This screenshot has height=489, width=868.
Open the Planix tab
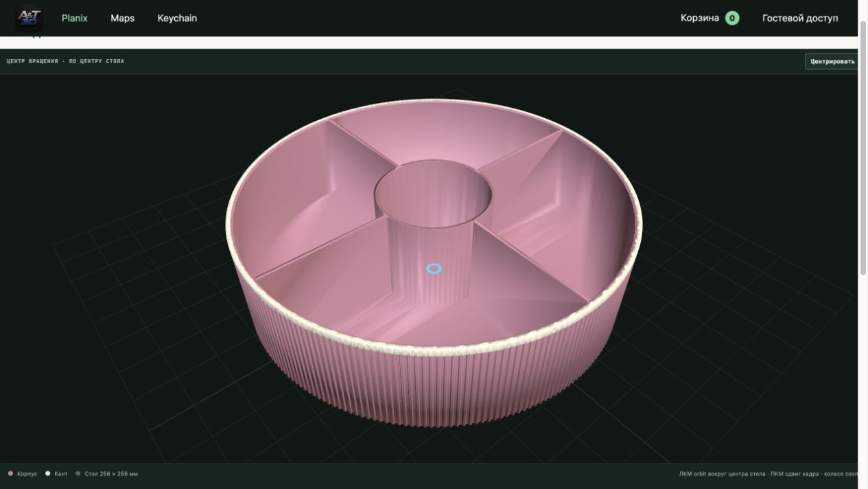click(75, 18)
